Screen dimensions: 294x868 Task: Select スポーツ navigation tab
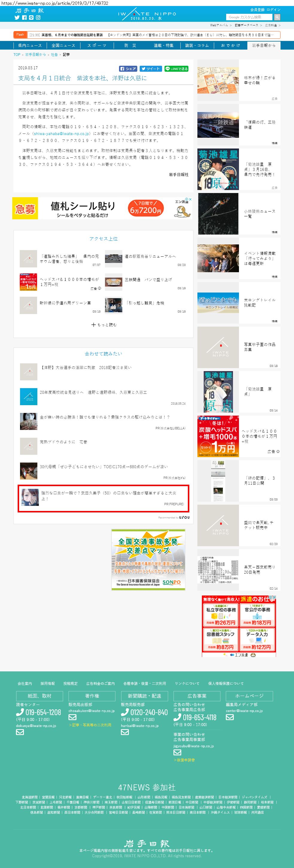[97, 45]
